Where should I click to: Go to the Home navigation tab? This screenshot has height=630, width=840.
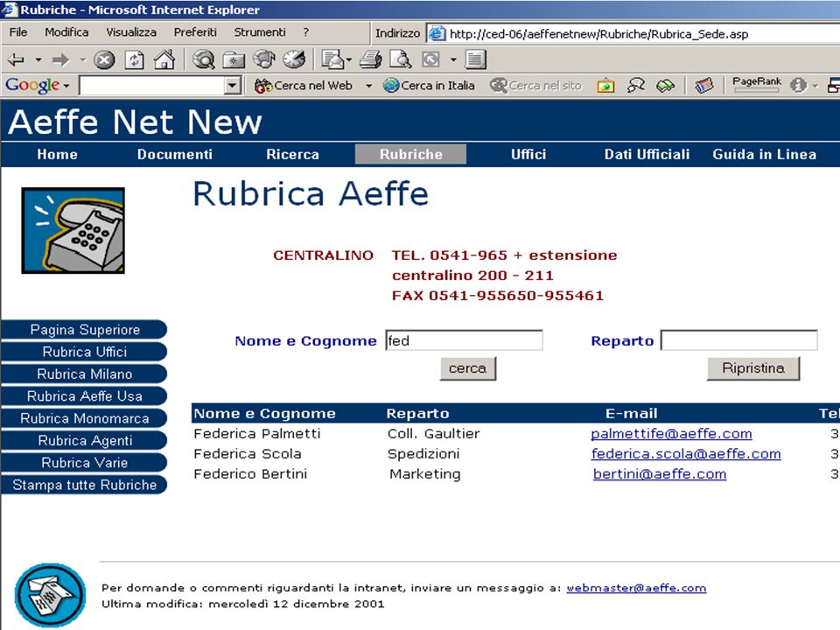click(x=58, y=154)
